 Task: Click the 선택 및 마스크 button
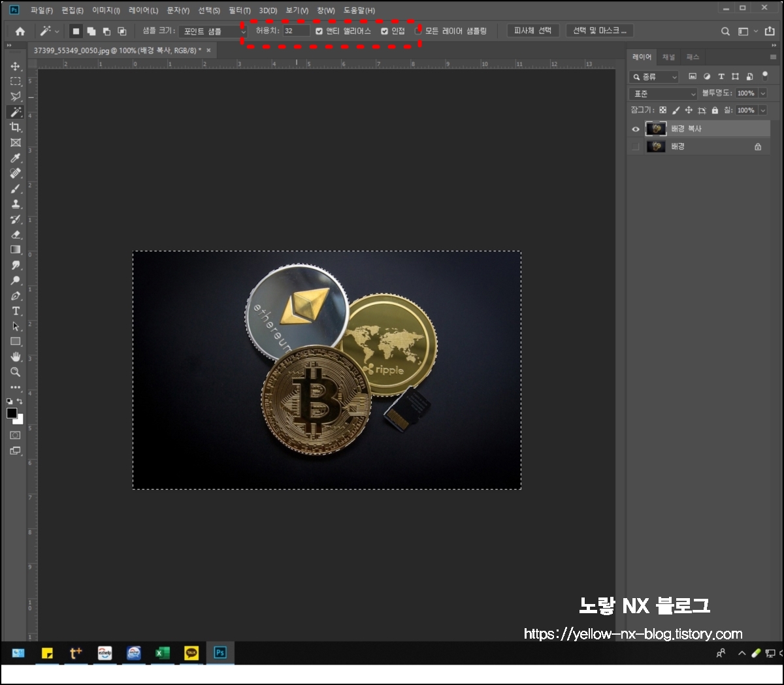point(600,31)
